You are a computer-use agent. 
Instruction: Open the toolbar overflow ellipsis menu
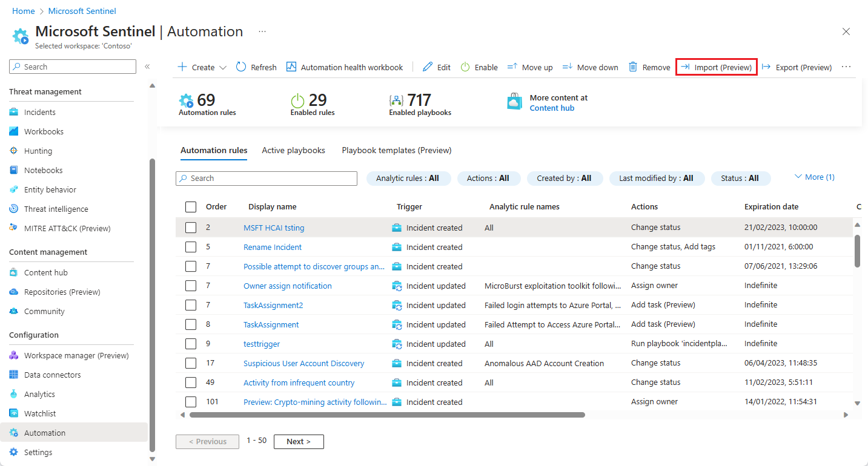tap(846, 67)
